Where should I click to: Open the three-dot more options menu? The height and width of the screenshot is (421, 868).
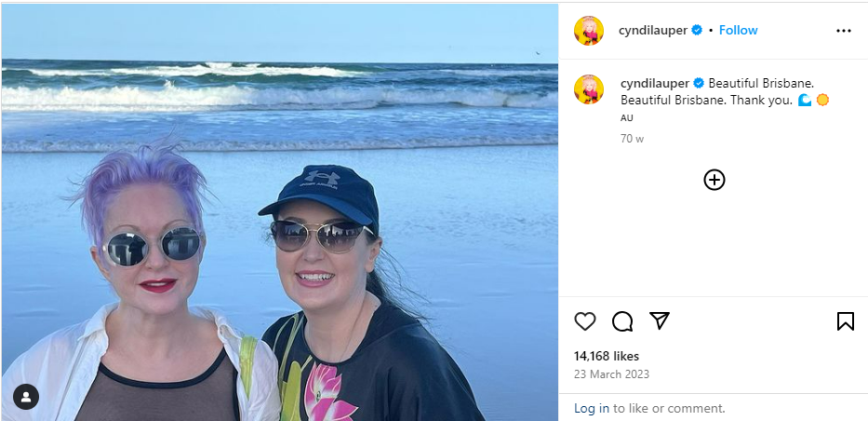coord(843,31)
